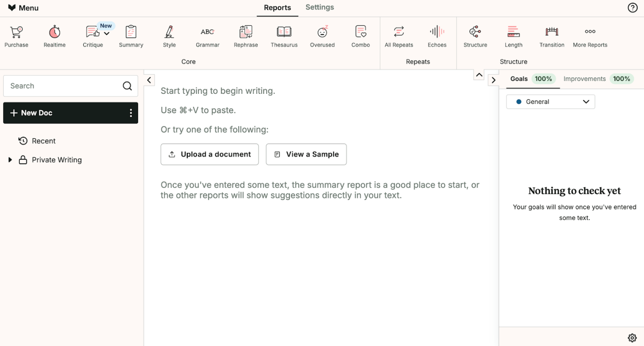Open the All Repeats report

click(399, 37)
